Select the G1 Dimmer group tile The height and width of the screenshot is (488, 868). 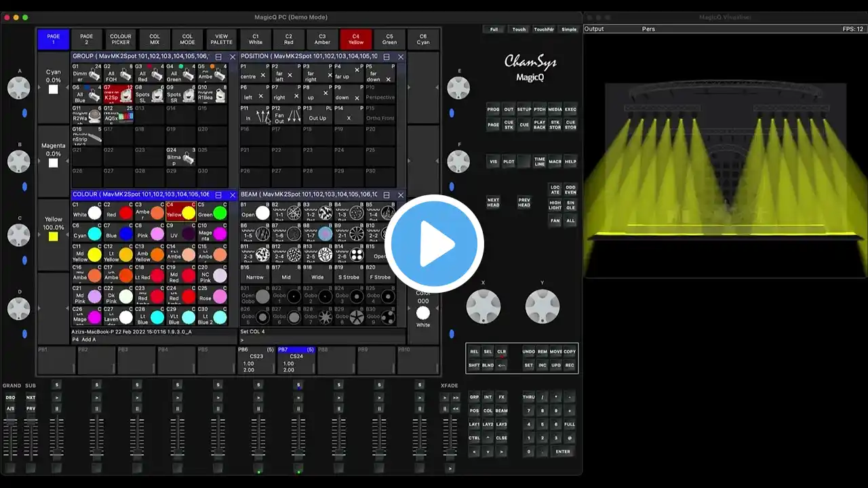(x=87, y=73)
